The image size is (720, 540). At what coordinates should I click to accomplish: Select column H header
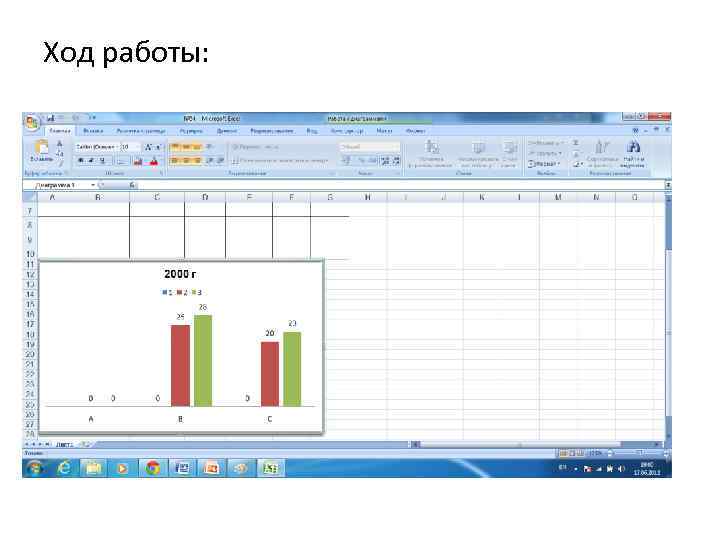[x=368, y=197]
